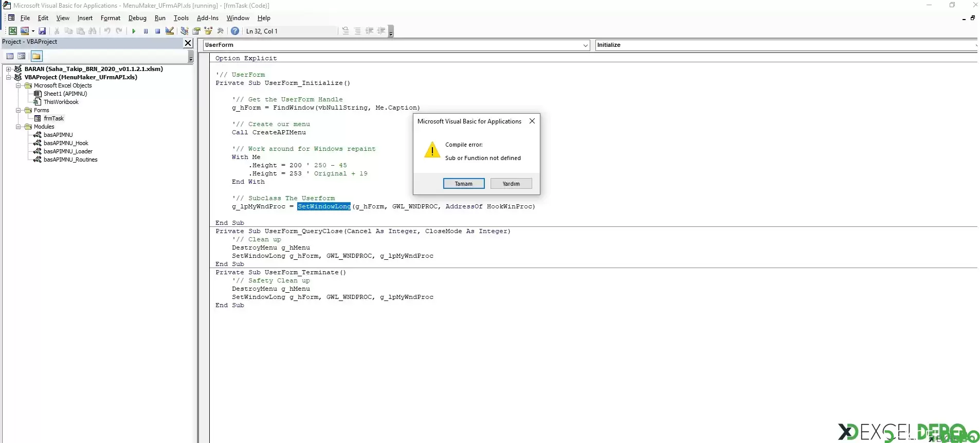The image size is (980, 443).
Task: Click the code window control menu icon
Action: 11,18
